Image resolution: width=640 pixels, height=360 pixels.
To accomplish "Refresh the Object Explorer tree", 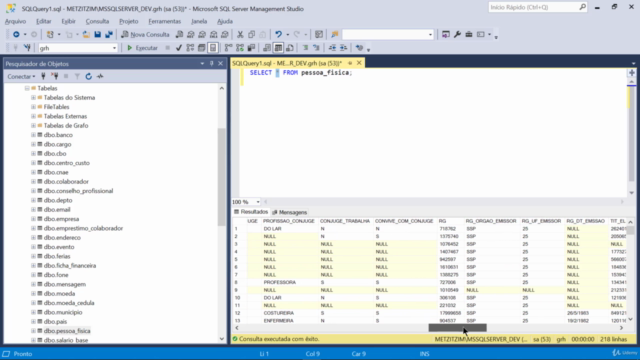I will [x=89, y=76].
